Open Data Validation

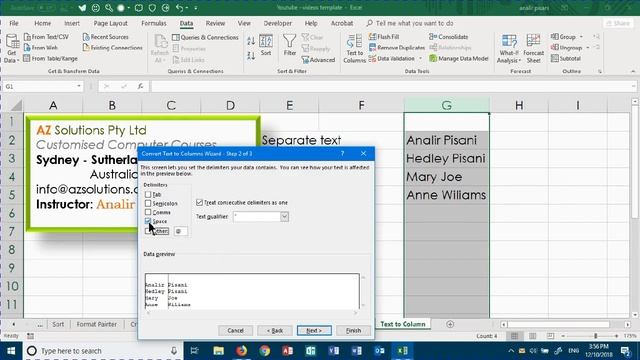click(392, 58)
